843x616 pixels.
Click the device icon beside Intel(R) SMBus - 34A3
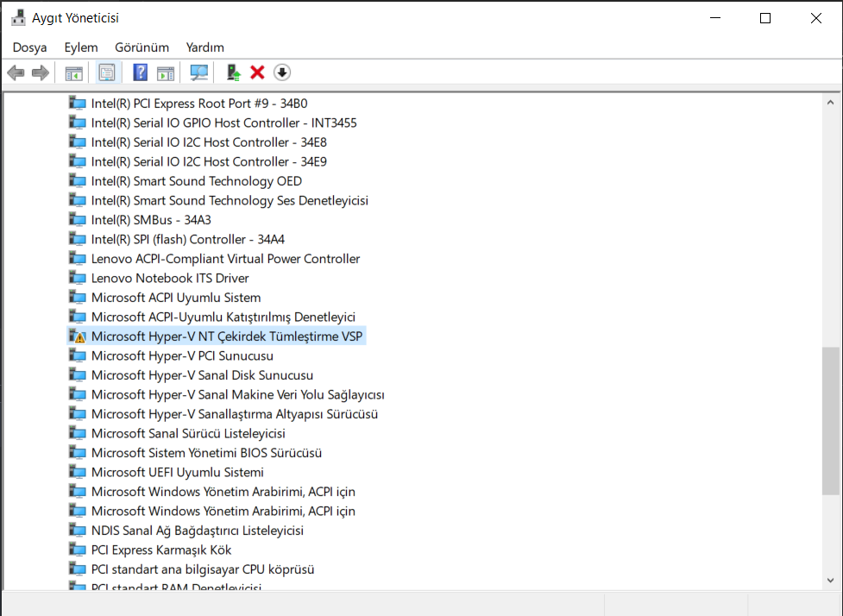[78, 220]
